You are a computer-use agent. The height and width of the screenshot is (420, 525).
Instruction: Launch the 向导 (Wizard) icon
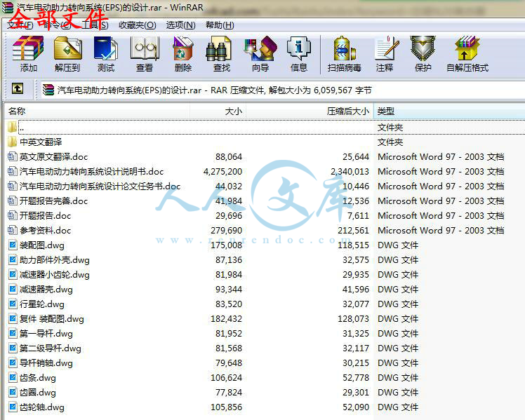(x=261, y=49)
